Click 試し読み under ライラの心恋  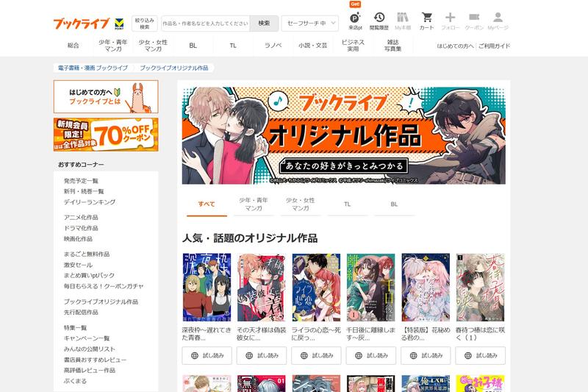[x=316, y=356]
